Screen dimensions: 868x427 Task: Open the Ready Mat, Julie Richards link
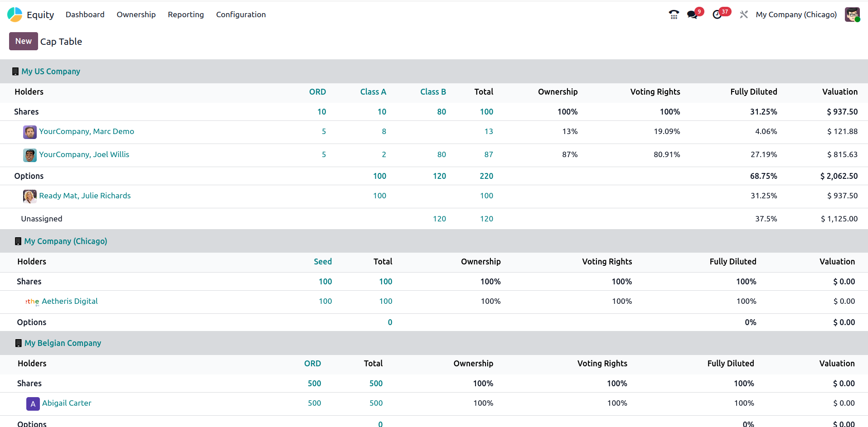pos(85,196)
